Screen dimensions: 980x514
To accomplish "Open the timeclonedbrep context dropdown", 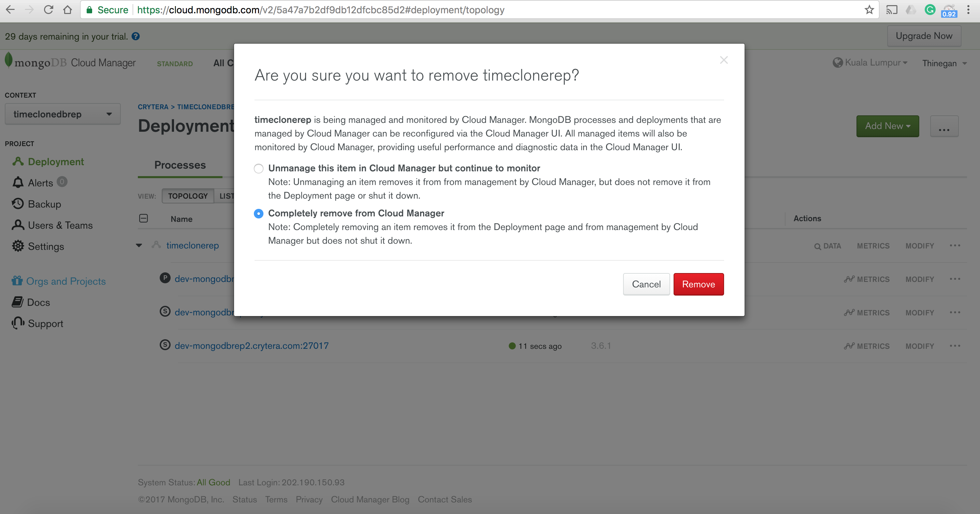I will pyautogui.click(x=63, y=114).
